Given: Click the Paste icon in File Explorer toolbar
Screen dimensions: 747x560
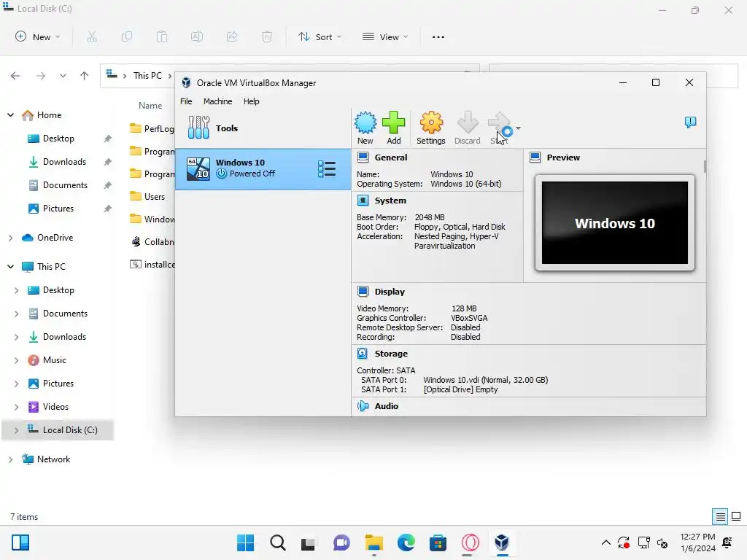Looking at the screenshot, I should tap(162, 36).
